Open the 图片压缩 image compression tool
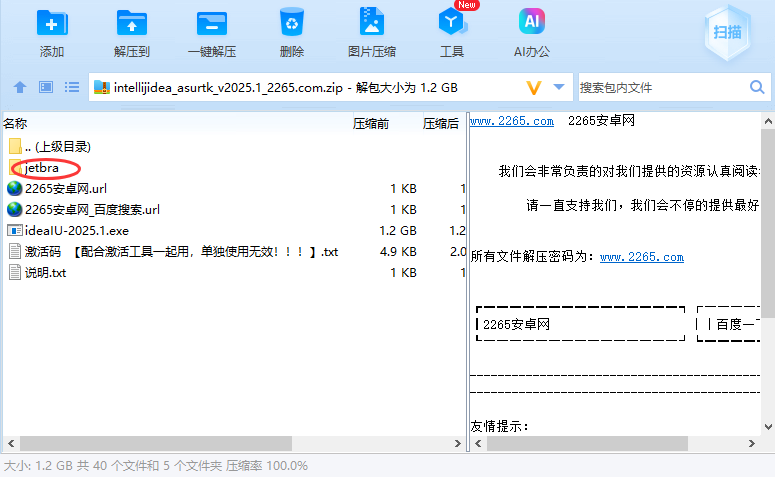This screenshot has height=477, width=775. pos(372,22)
